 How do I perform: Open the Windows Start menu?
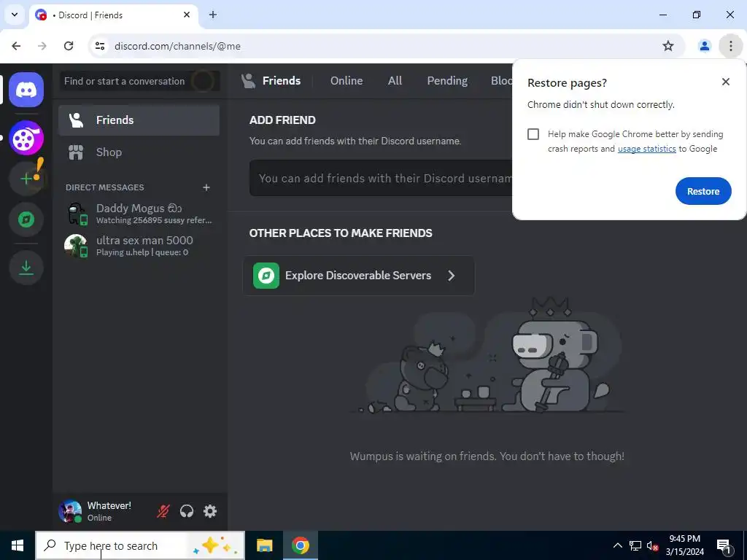pyautogui.click(x=18, y=545)
